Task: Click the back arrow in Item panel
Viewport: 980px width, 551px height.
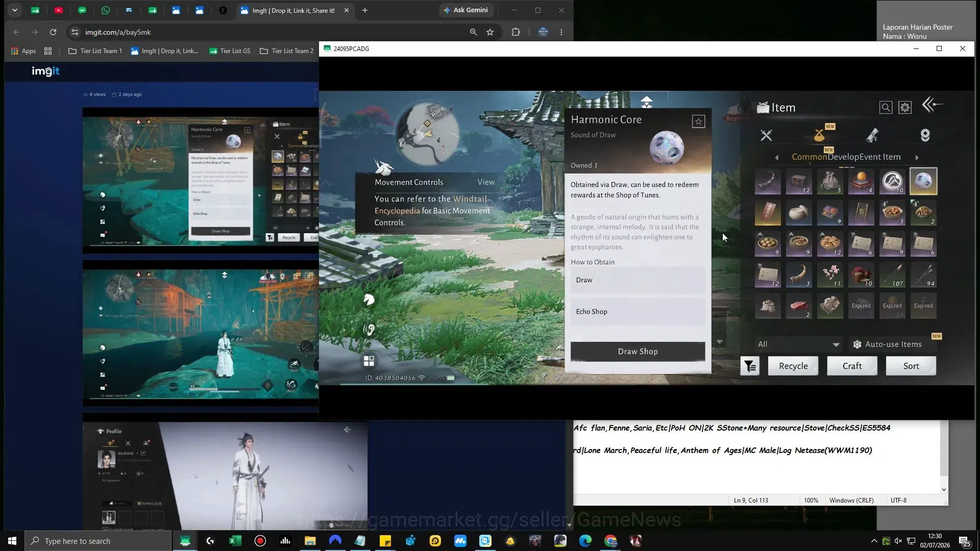Action: [932, 105]
